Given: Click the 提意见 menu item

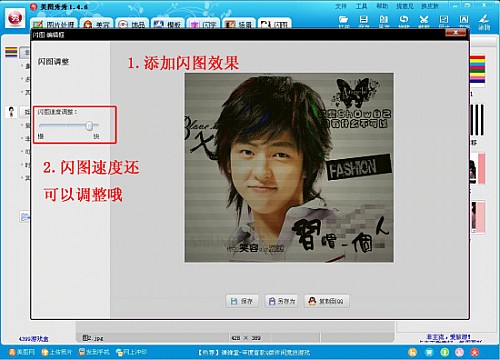Looking at the screenshot, I should (x=405, y=6).
